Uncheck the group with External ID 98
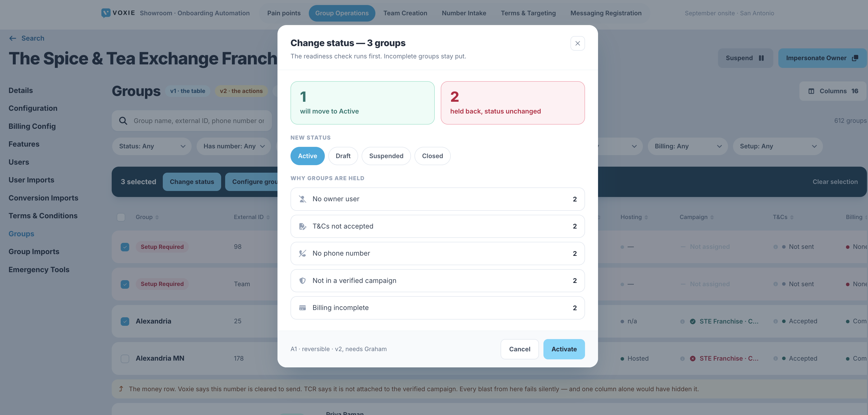Screen dimensions: 868x415 (x=125, y=247)
